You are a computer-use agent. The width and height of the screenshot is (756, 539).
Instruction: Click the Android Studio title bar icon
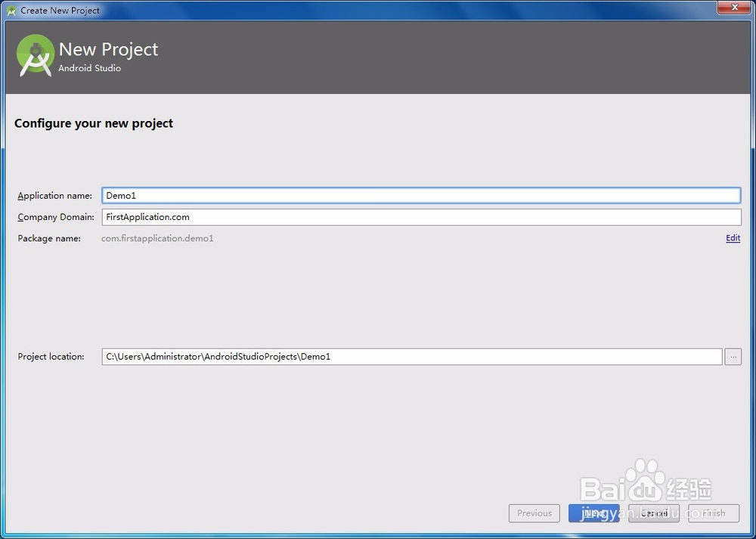11,10
